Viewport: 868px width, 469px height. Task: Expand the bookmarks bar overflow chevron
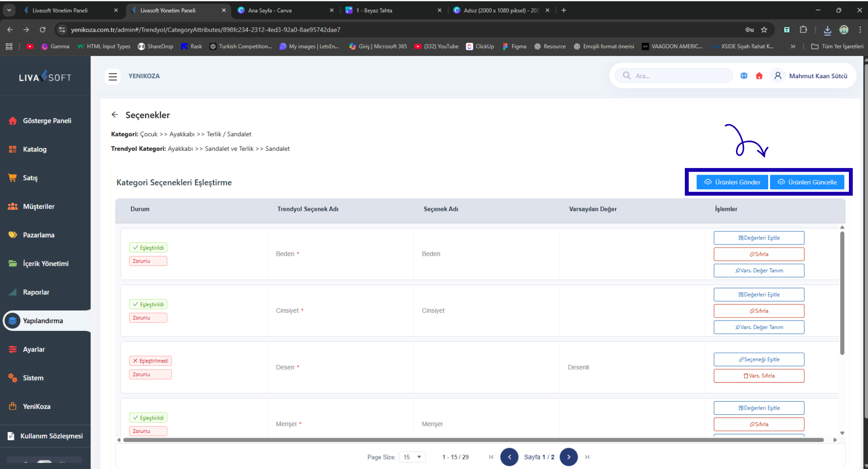[x=793, y=46]
